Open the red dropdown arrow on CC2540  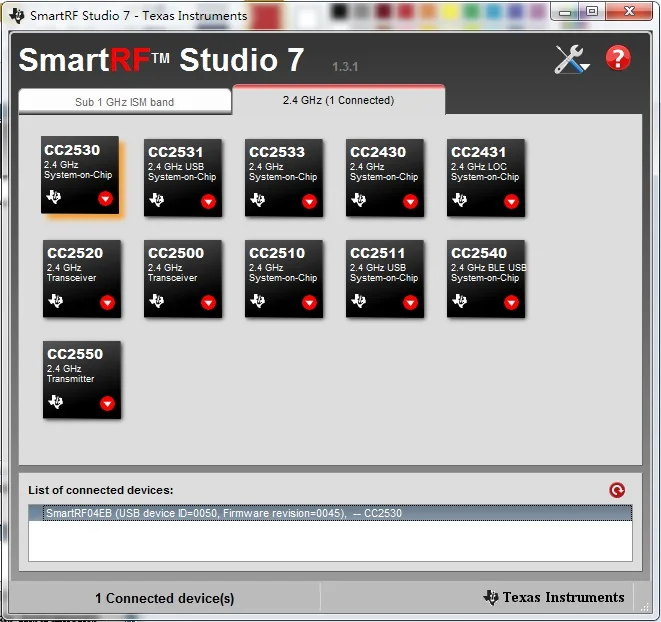(x=511, y=302)
